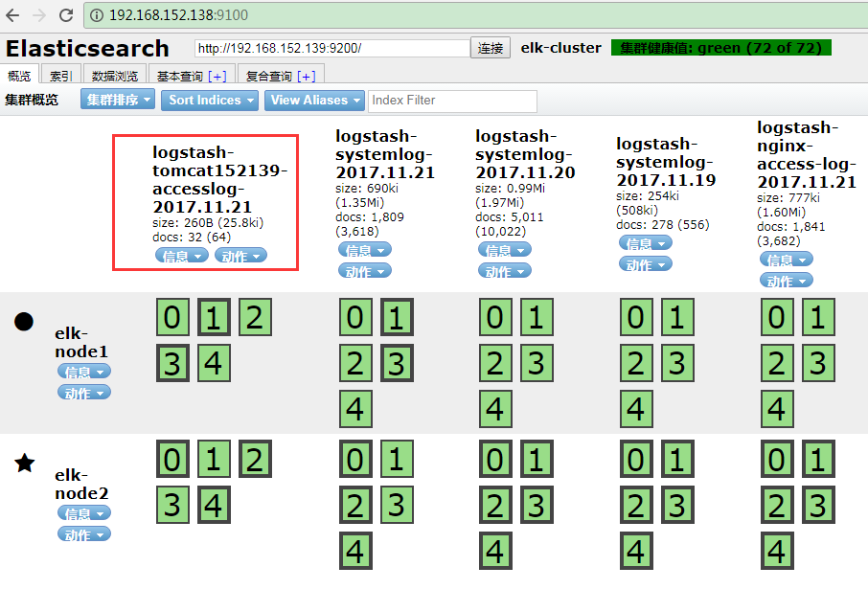Click elk-node1 shard 0 of tomcat accesslog
The height and width of the screenshot is (612, 868).
[172, 317]
